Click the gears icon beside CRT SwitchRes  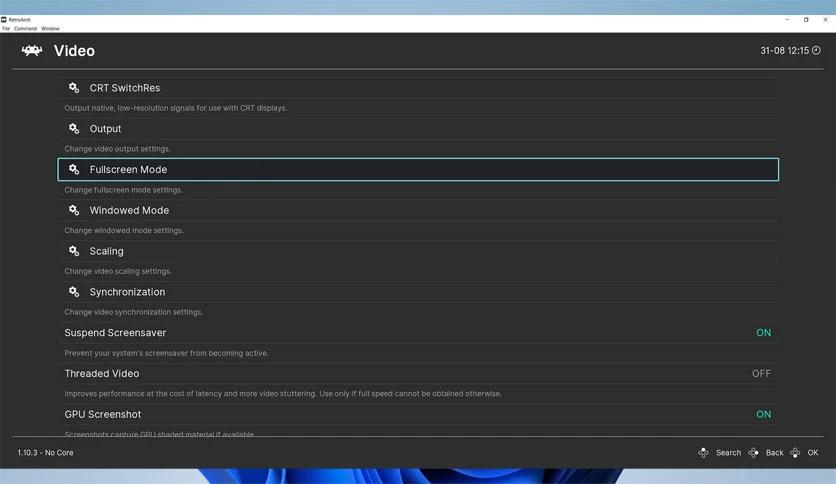pos(74,87)
